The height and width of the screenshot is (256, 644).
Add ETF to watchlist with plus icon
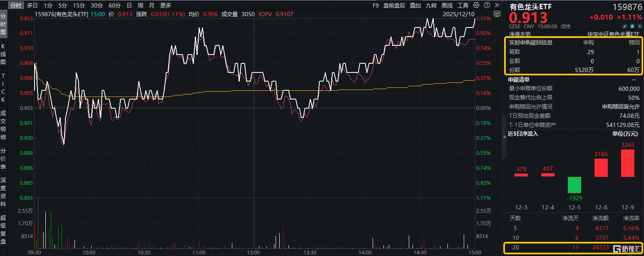(640, 25)
